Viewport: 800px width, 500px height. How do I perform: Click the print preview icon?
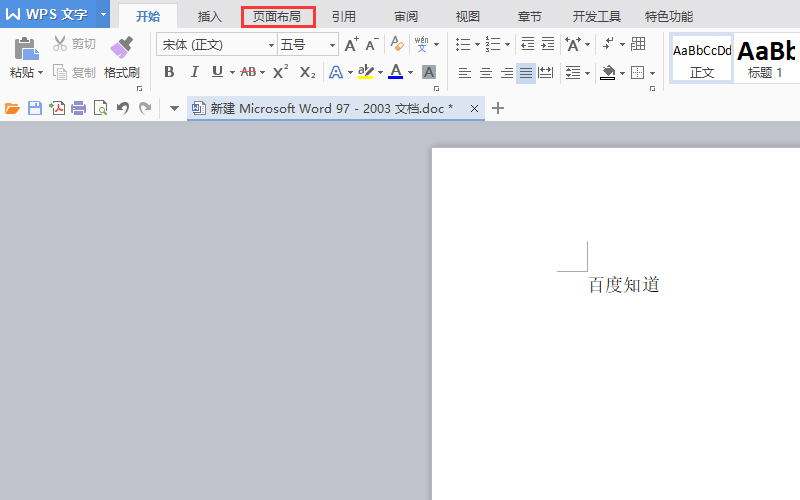[x=101, y=108]
